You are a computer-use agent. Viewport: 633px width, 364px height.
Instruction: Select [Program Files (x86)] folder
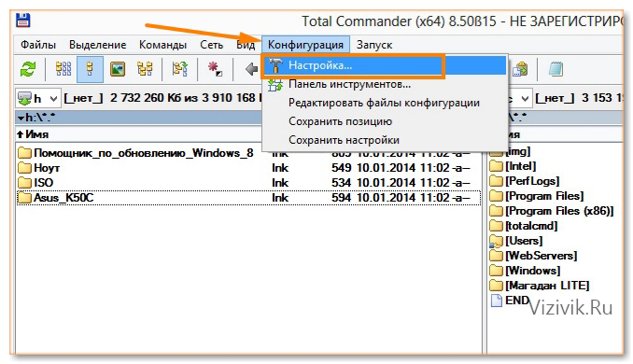(x=552, y=211)
